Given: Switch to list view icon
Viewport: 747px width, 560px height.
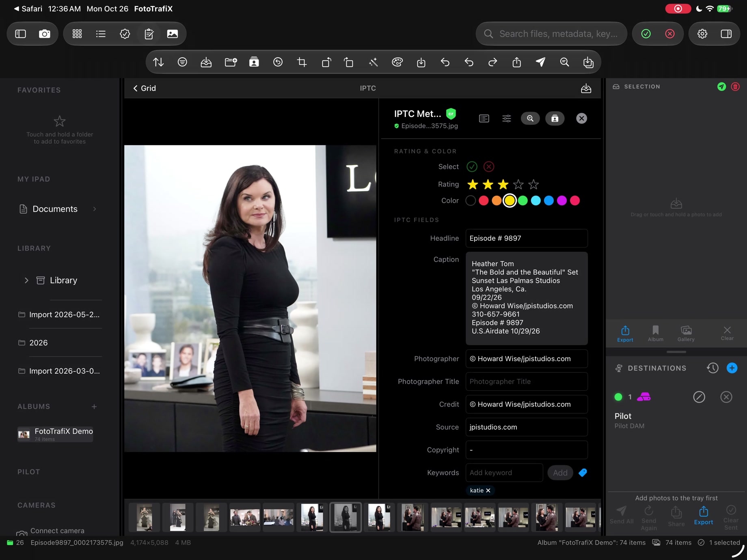Looking at the screenshot, I should [101, 34].
